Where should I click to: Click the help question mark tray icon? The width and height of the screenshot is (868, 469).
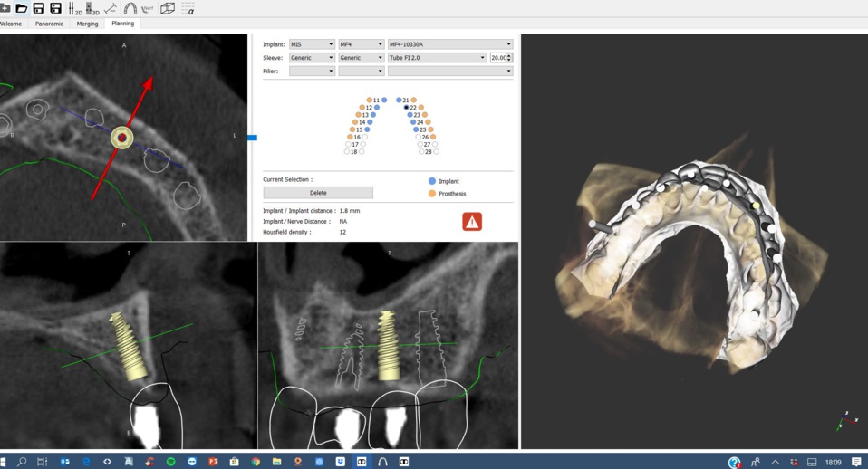(x=734, y=462)
